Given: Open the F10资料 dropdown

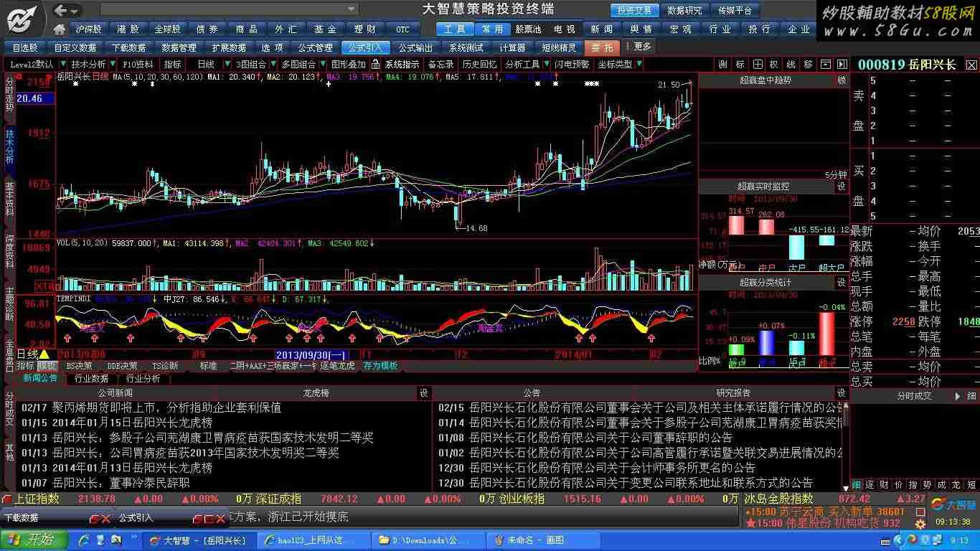Looking at the screenshot, I should (x=139, y=65).
